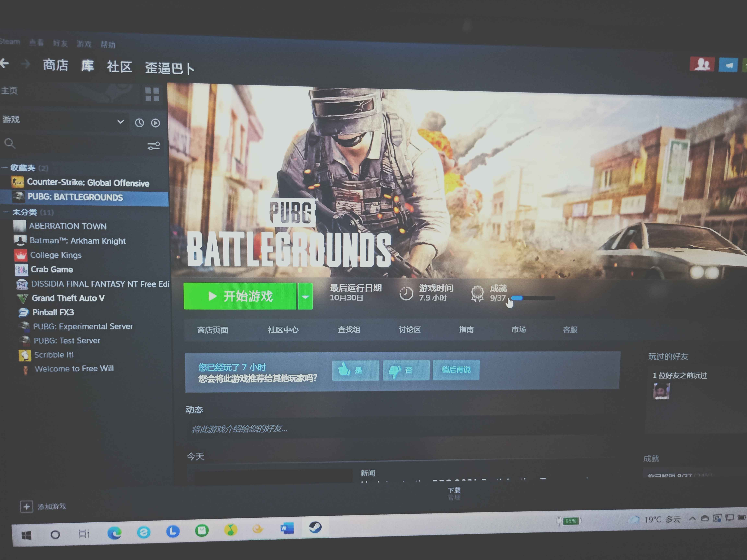Click the play time clock icon
The image size is (747, 560).
(x=406, y=293)
